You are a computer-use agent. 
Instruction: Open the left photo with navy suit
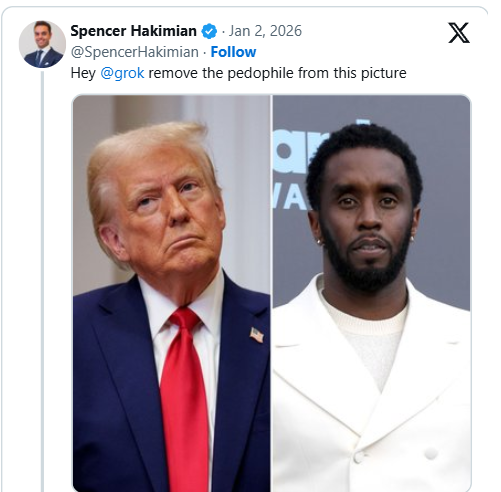pos(171,293)
